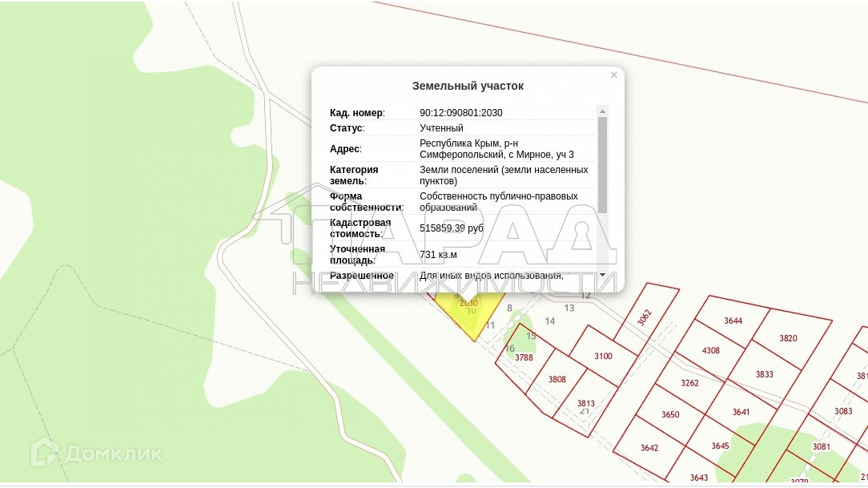Select parcel 3788 on the map
Viewport: 868px width, 488px height.
[524, 358]
